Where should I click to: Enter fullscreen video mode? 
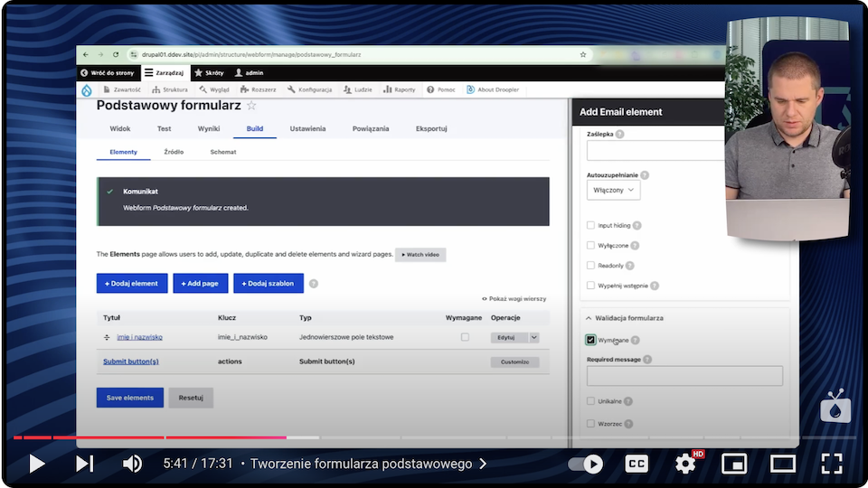831,464
